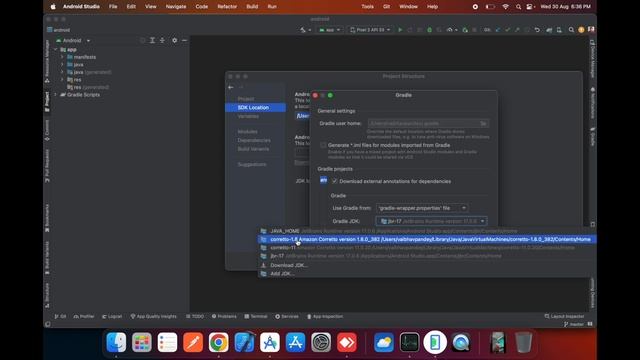The height and width of the screenshot is (360, 640).
Task: Open Resource Manager side tab
Action: click(47, 60)
